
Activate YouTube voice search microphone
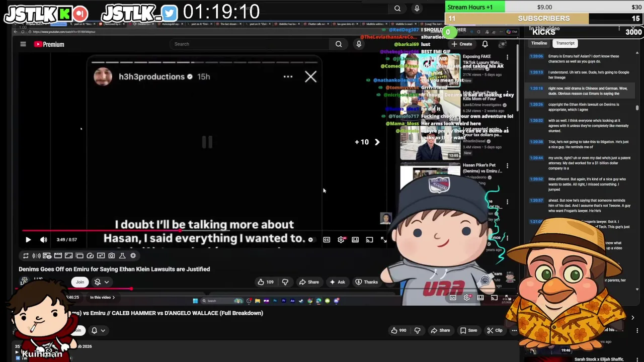tap(359, 44)
